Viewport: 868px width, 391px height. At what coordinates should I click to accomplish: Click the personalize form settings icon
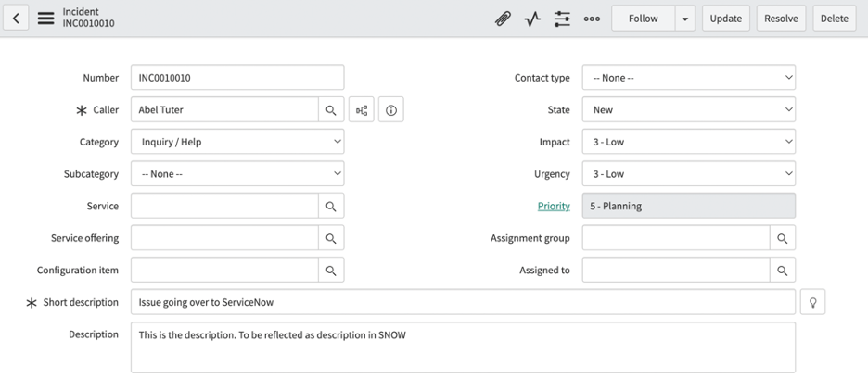(x=562, y=19)
